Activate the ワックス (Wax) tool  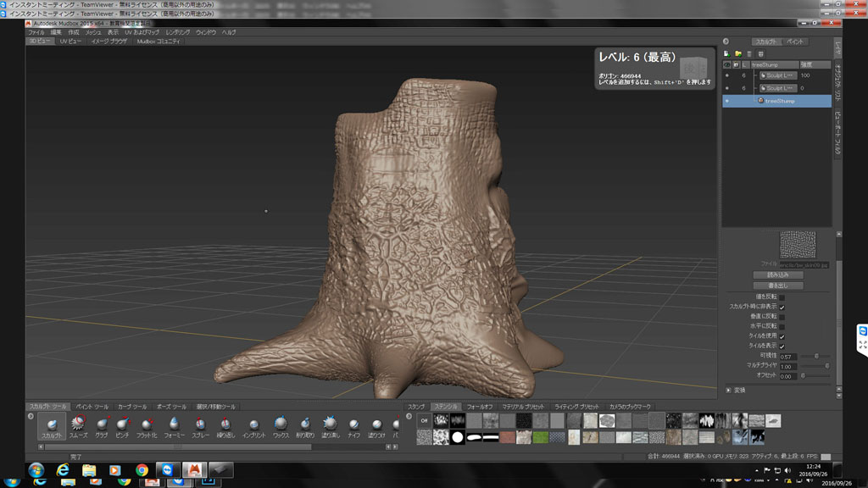[x=281, y=424]
